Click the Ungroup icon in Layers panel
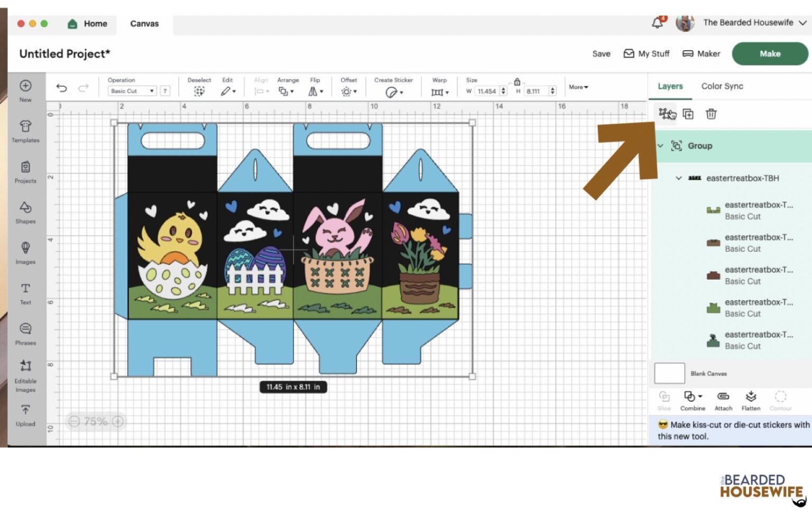Viewport: 812px width, 516px height. pos(666,114)
